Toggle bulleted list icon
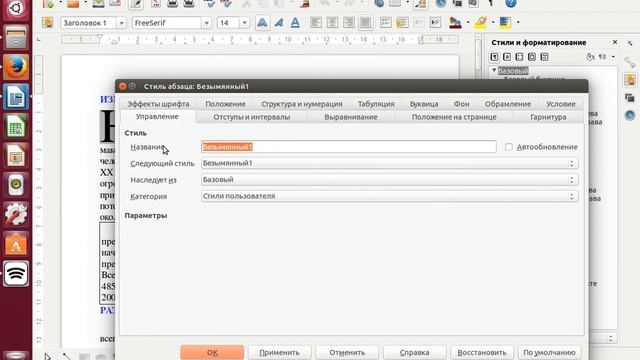Image resolution: width=640 pixels, height=360 pixels. pyautogui.click(x=402, y=22)
